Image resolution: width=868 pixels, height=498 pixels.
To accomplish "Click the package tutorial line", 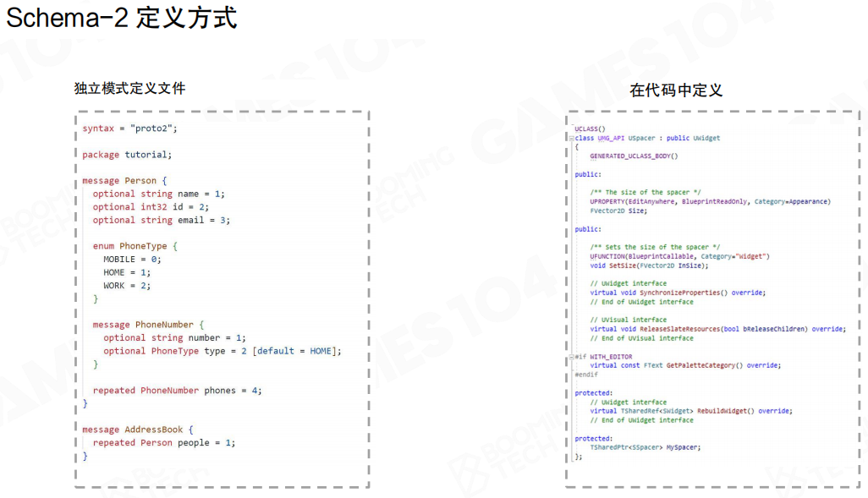I will click(126, 155).
